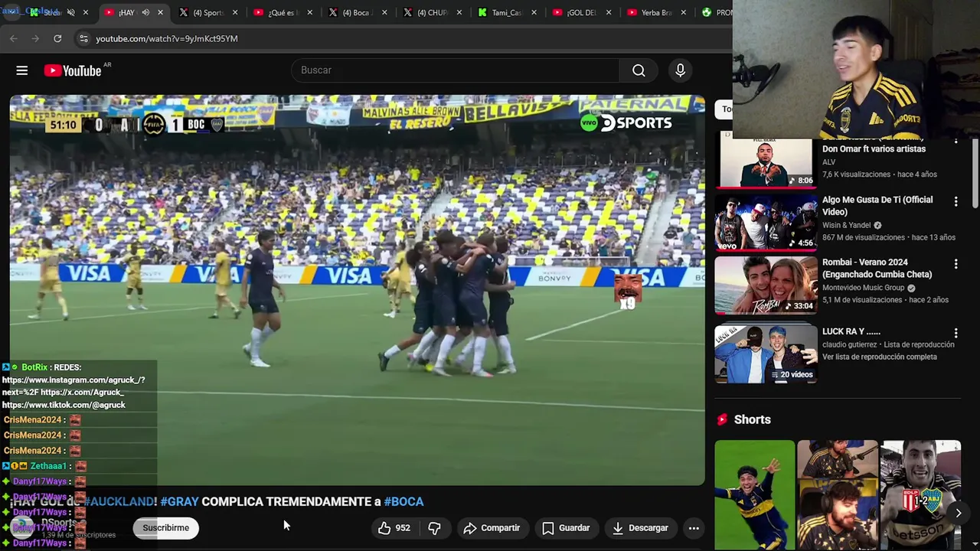The width and height of the screenshot is (980, 551).
Task: Click the #AUCKLAND hashtag in title
Action: click(x=119, y=502)
